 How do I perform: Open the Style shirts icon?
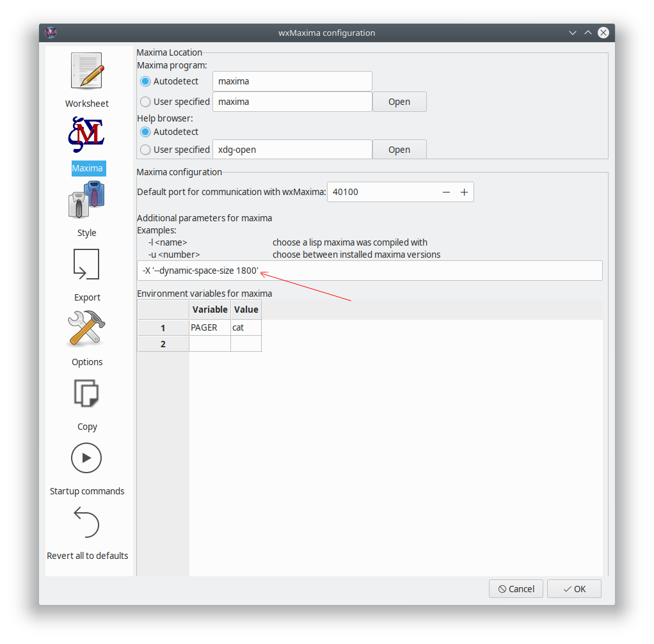click(86, 200)
